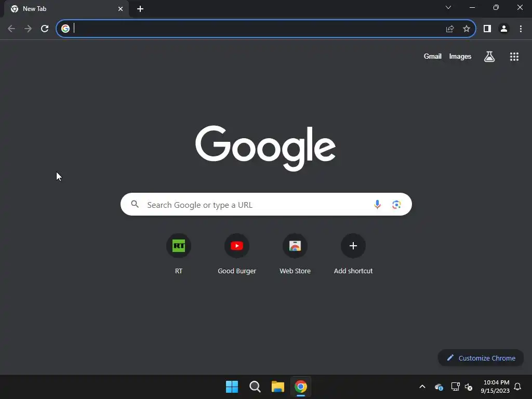Close the New Tab tab

(x=121, y=9)
